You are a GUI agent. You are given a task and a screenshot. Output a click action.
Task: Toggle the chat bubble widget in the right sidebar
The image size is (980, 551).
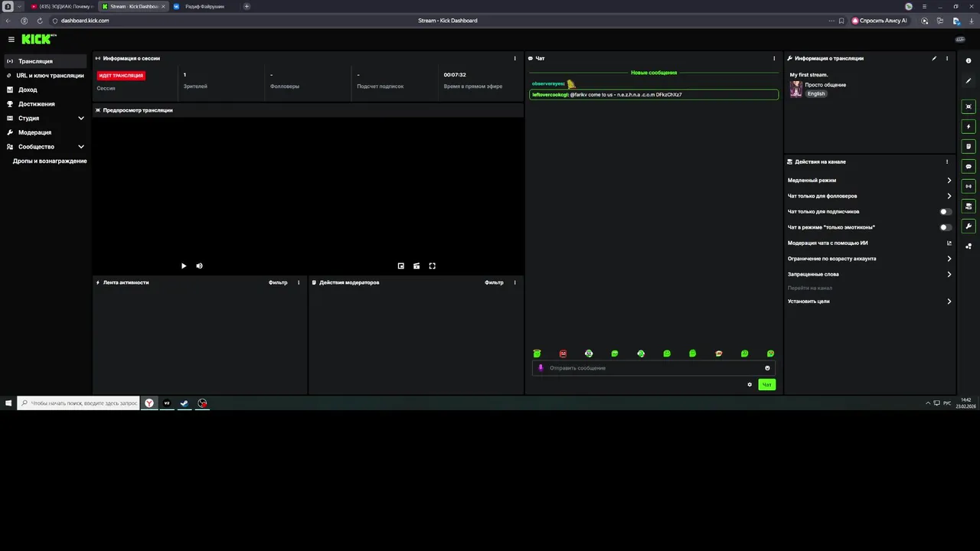[x=969, y=166]
